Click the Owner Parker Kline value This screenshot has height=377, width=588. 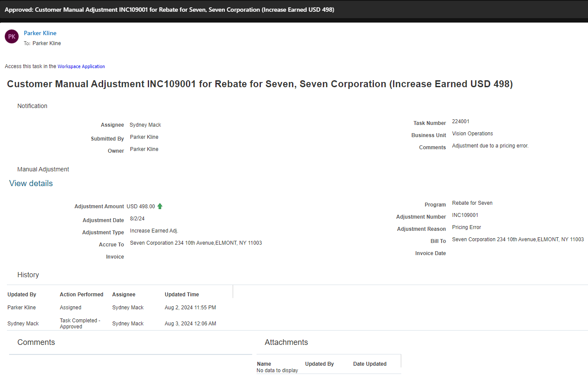point(144,149)
